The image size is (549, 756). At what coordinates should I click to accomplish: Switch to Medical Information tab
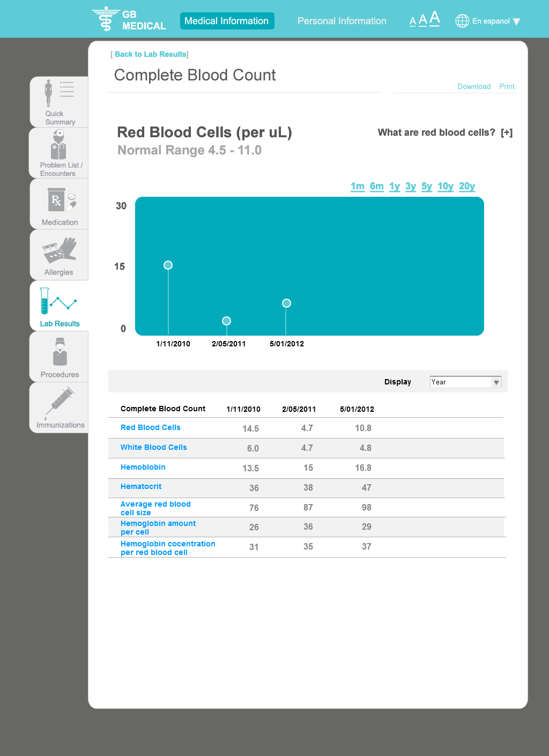(x=227, y=21)
